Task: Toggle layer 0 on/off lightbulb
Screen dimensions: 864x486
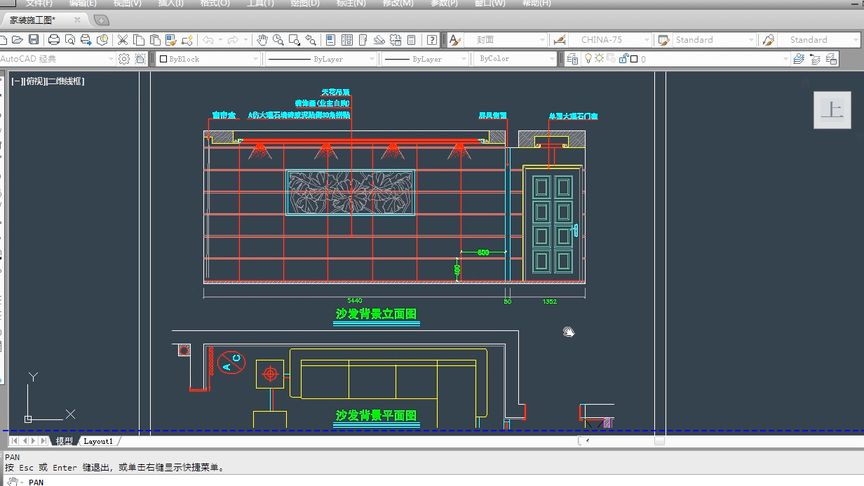Action: (588, 58)
